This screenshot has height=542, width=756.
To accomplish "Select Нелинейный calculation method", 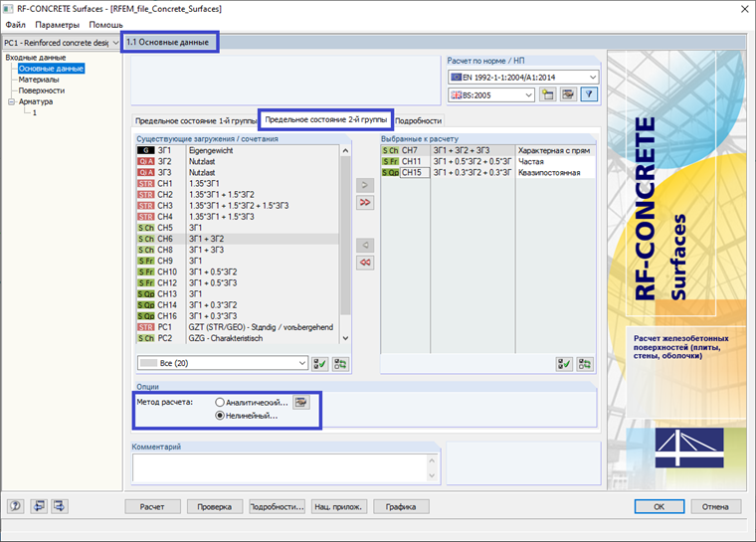I will [x=220, y=416].
